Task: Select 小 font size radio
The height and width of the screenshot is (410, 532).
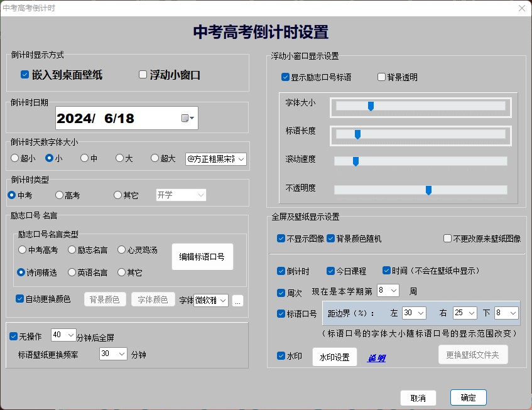Action: [x=49, y=158]
